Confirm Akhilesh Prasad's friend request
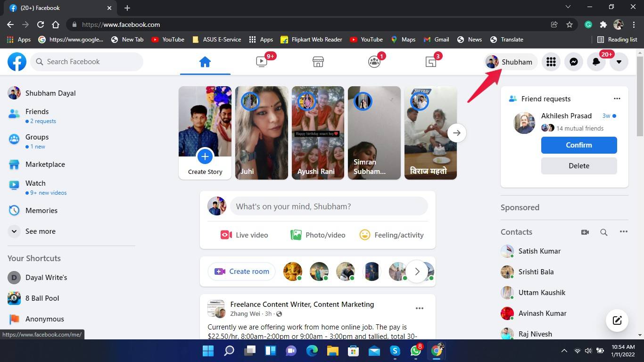Image resolution: width=644 pixels, height=362 pixels. point(578,145)
